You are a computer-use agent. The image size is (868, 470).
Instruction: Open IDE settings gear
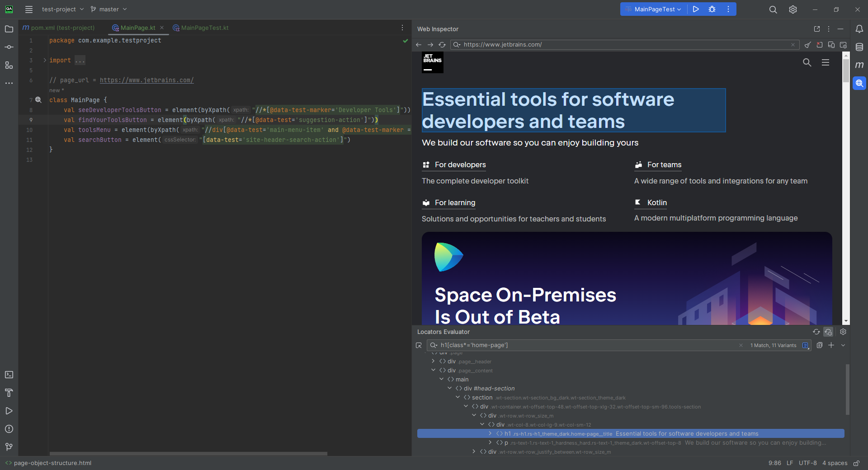click(x=793, y=9)
